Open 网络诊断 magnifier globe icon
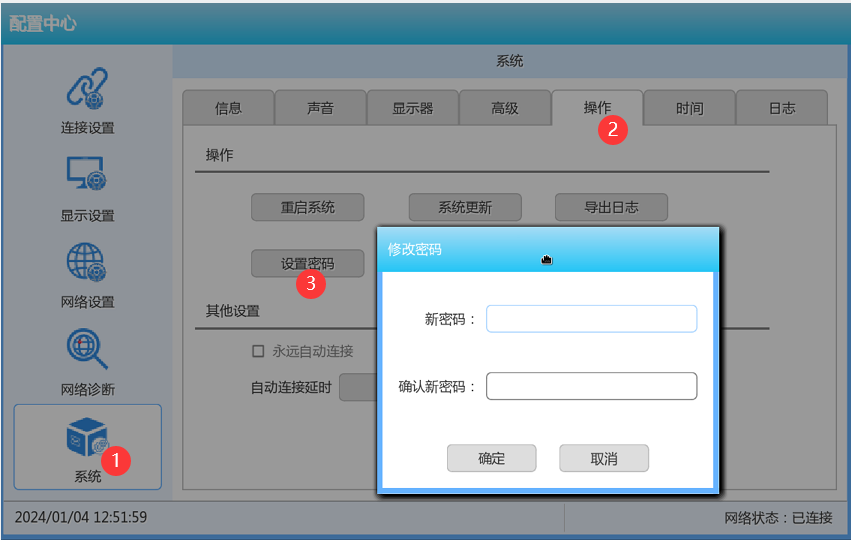The image size is (851, 540). 87,349
